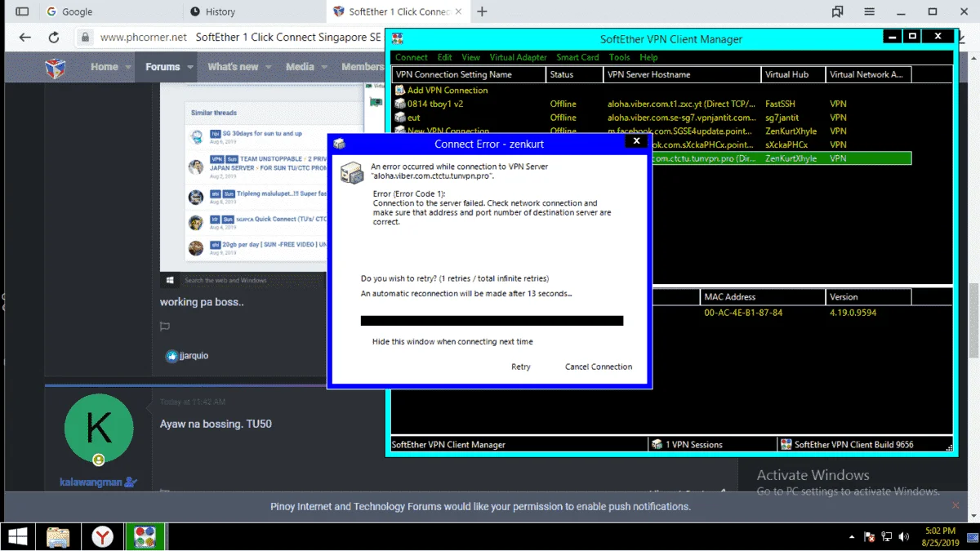The height and width of the screenshot is (551, 980).
Task: Click the padlock site security icon
Action: (85, 37)
